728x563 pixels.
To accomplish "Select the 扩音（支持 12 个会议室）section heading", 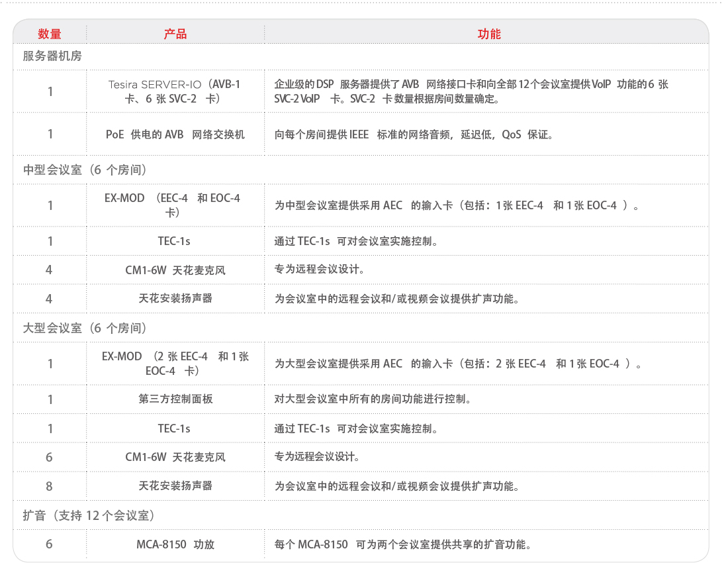I will click(89, 515).
